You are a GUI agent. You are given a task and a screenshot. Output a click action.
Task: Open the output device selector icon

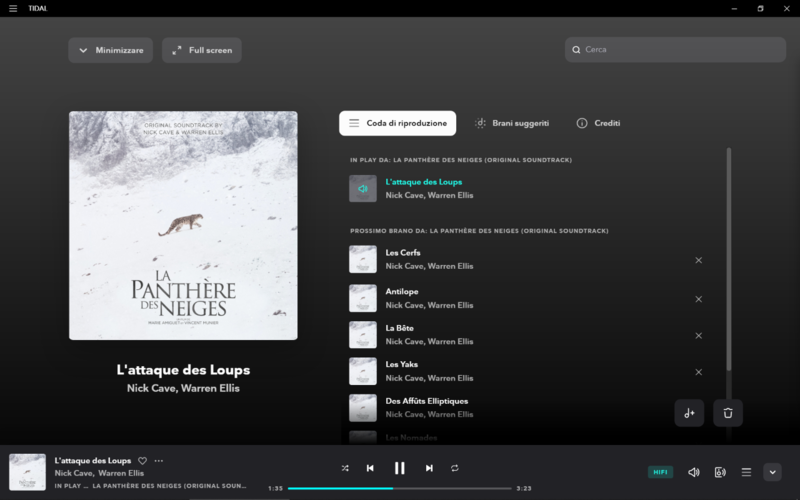720,472
